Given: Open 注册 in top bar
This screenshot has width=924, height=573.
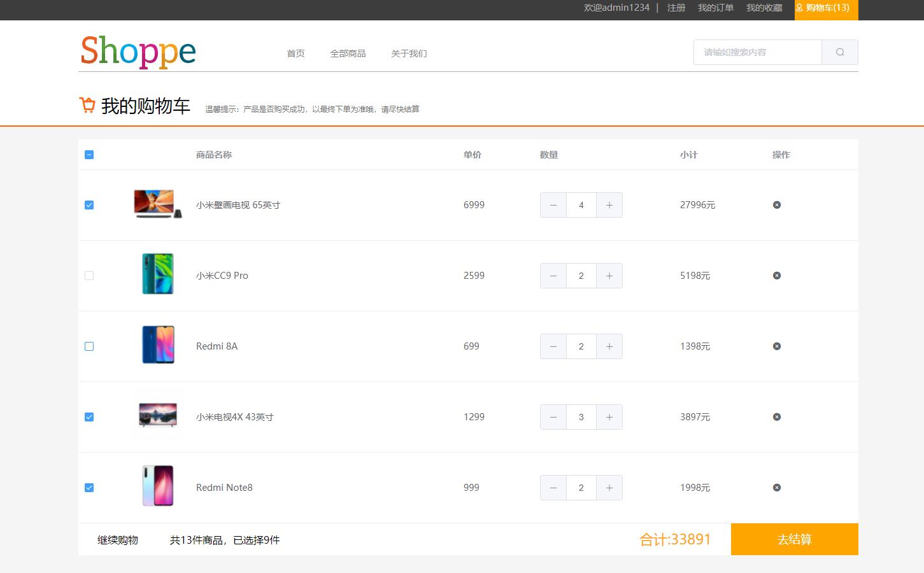Looking at the screenshot, I should click(x=676, y=8).
